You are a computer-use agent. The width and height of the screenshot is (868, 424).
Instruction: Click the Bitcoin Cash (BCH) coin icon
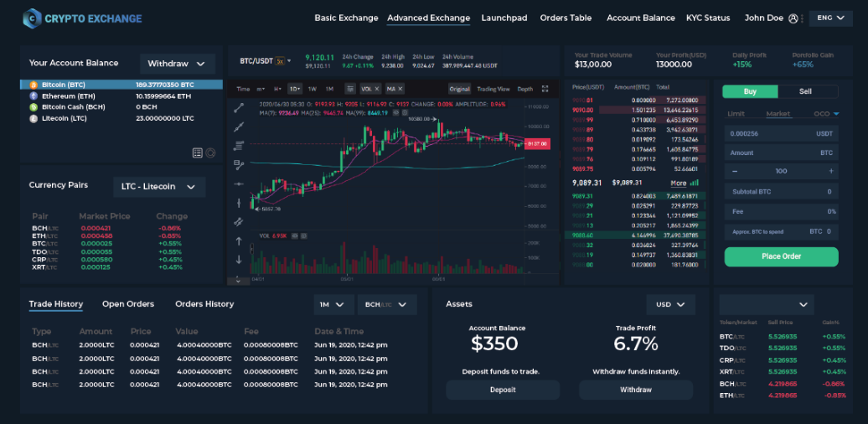coord(34,106)
